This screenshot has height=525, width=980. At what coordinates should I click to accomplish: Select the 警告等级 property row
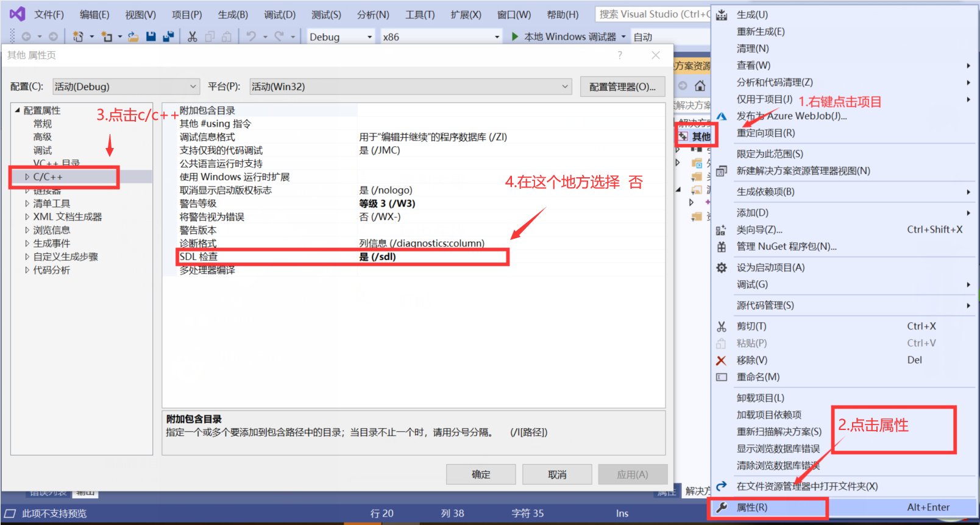[413, 203]
